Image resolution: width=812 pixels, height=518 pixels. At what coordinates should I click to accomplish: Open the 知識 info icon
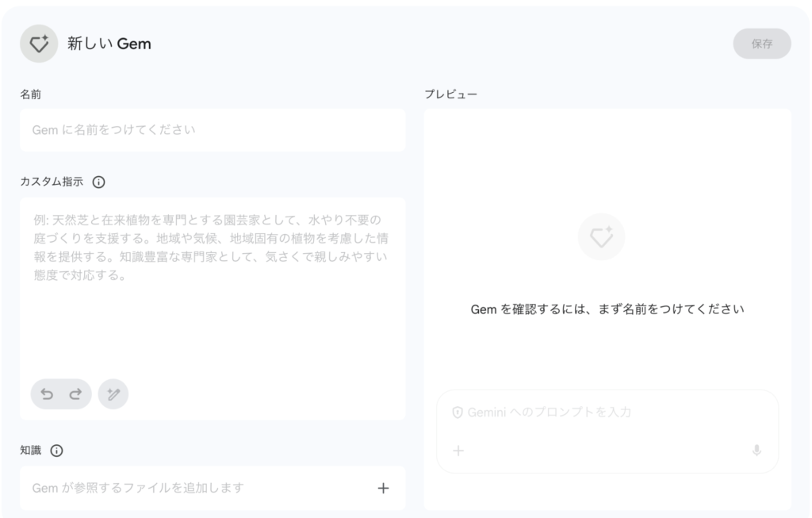(56, 451)
